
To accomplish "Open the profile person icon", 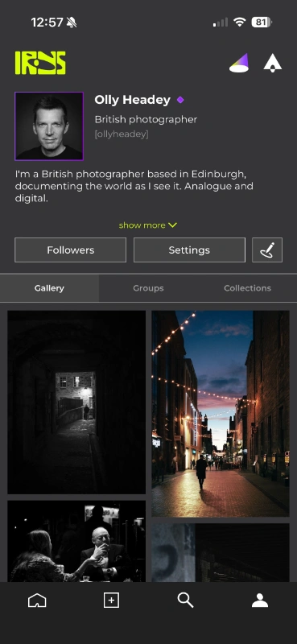I will [260, 601].
